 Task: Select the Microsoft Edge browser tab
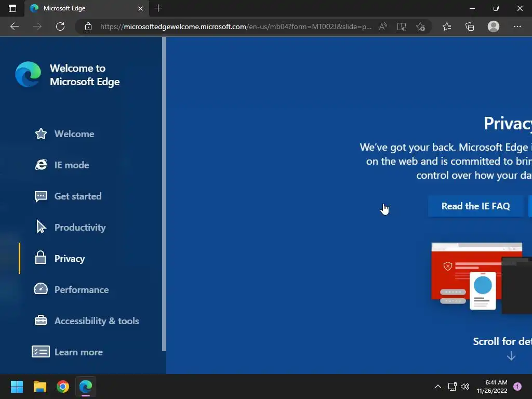87,8
